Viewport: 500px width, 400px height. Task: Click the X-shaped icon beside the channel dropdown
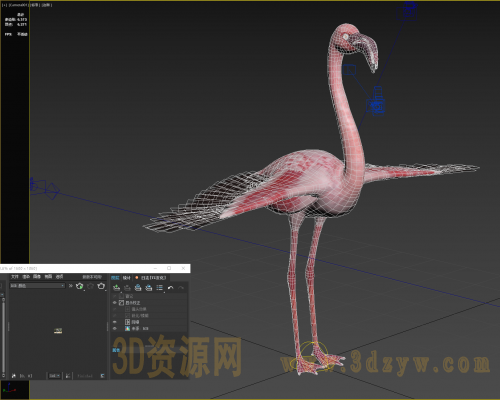click(70, 286)
